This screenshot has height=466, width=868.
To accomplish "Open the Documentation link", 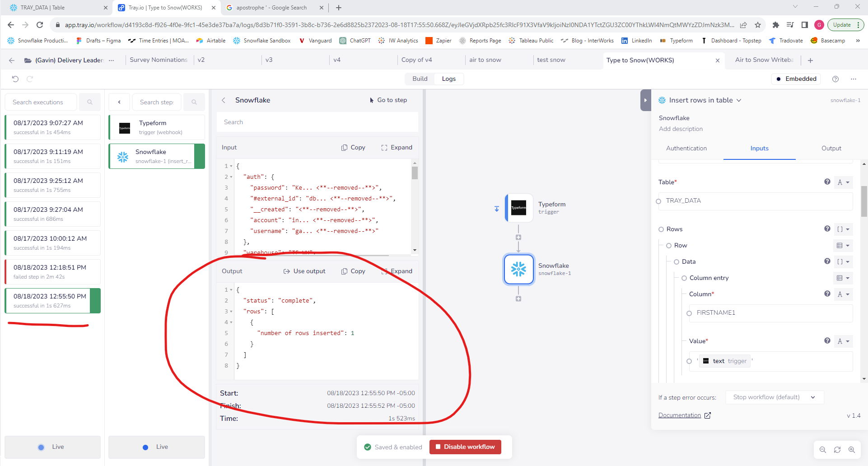I will [x=684, y=415].
